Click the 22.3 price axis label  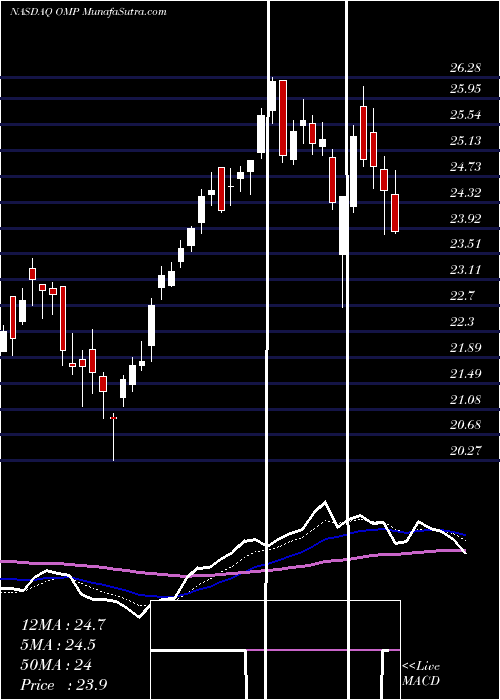pos(463,321)
